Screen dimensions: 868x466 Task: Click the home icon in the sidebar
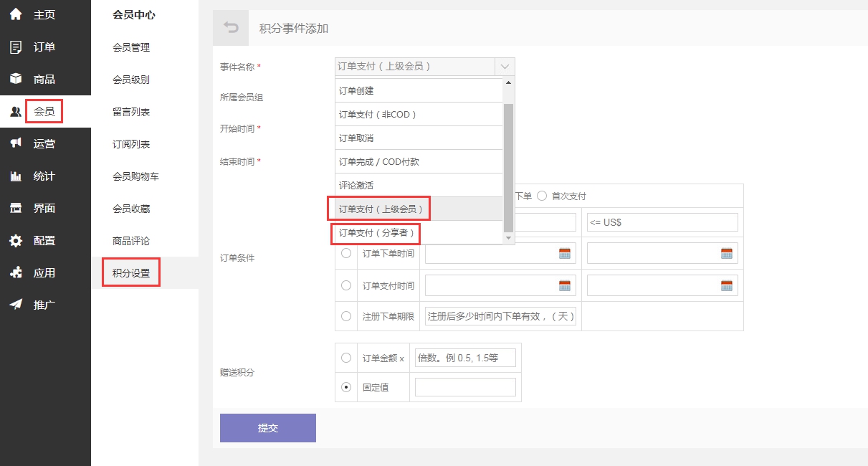point(16,14)
